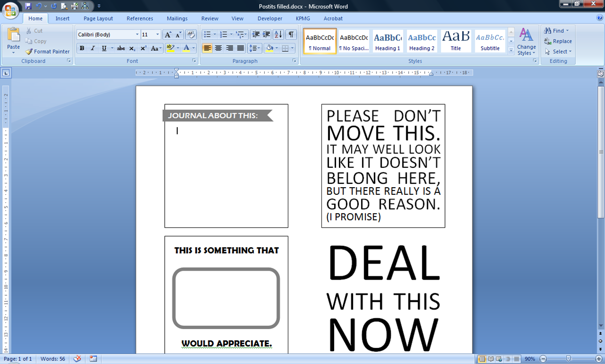Switch to Page Layout tab
This screenshot has width=605, height=364.
coord(98,18)
